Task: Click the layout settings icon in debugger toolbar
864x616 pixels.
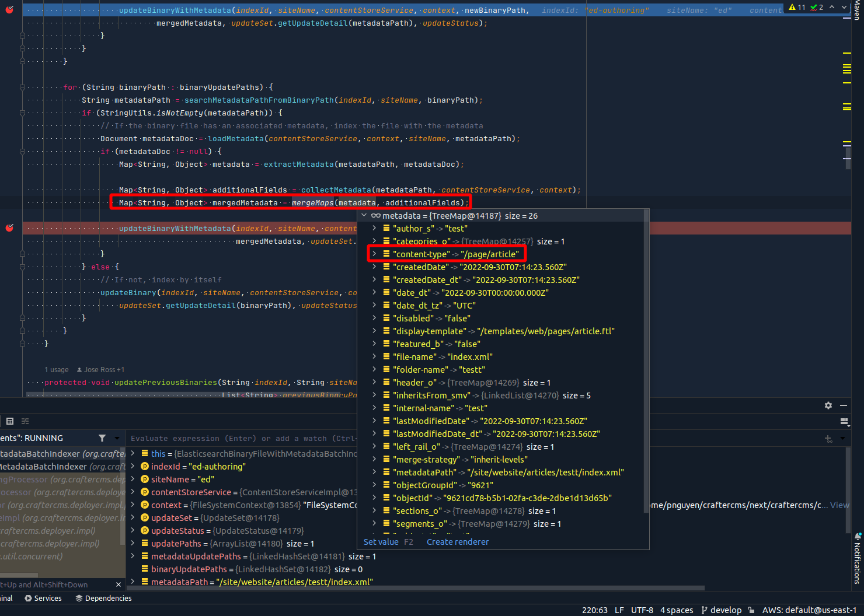Action: tap(844, 421)
